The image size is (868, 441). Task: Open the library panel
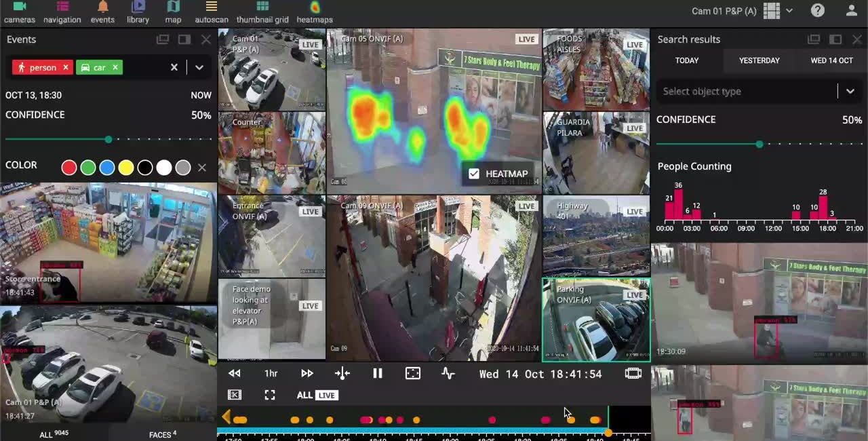tap(137, 12)
